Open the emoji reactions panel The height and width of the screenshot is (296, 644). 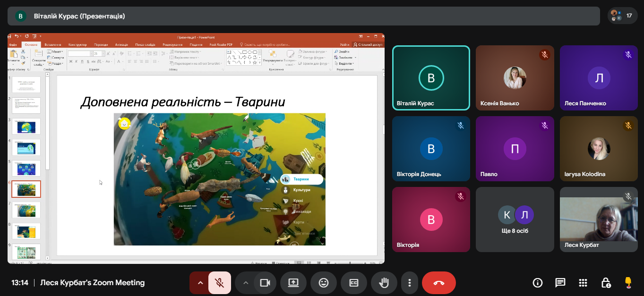[324, 283]
